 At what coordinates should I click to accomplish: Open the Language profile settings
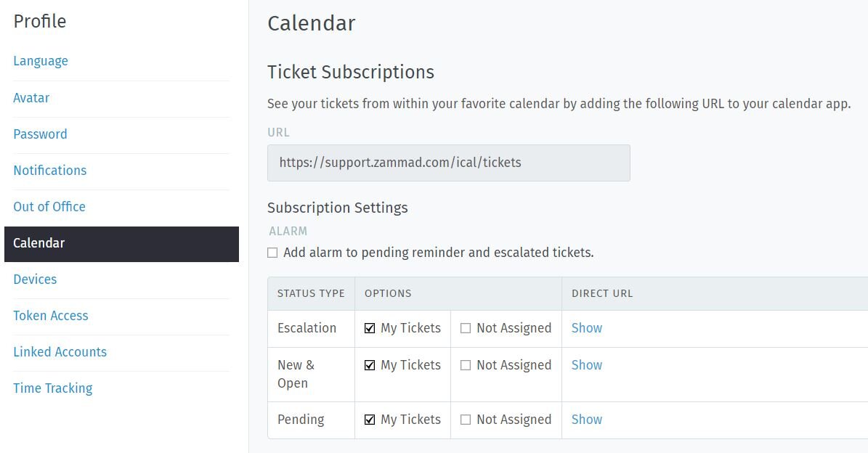tap(41, 61)
